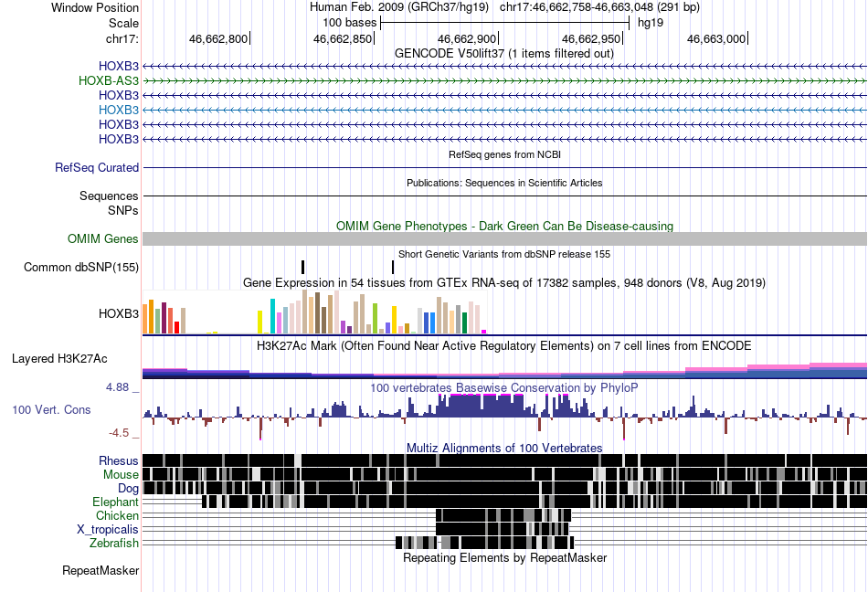Click the Basewise Conservation by PhyloP title
Image resolution: width=868 pixels, height=592 pixels.
[504, 388]
